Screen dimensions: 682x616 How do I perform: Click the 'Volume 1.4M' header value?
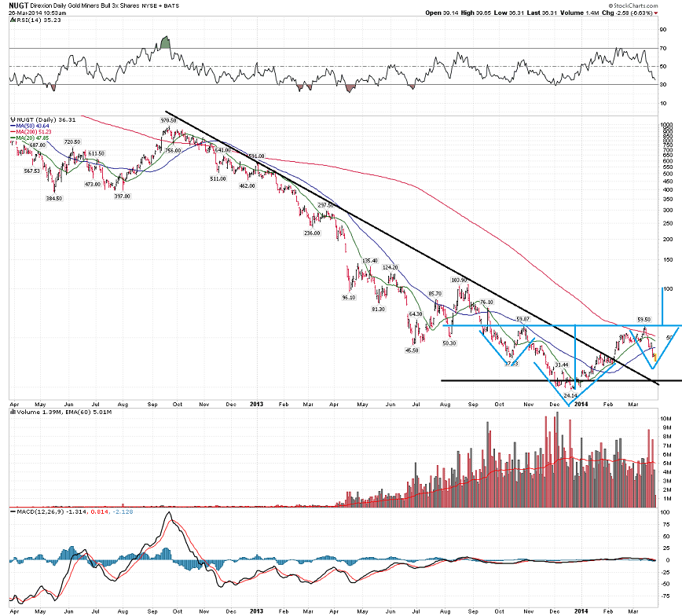coord(580,13)
